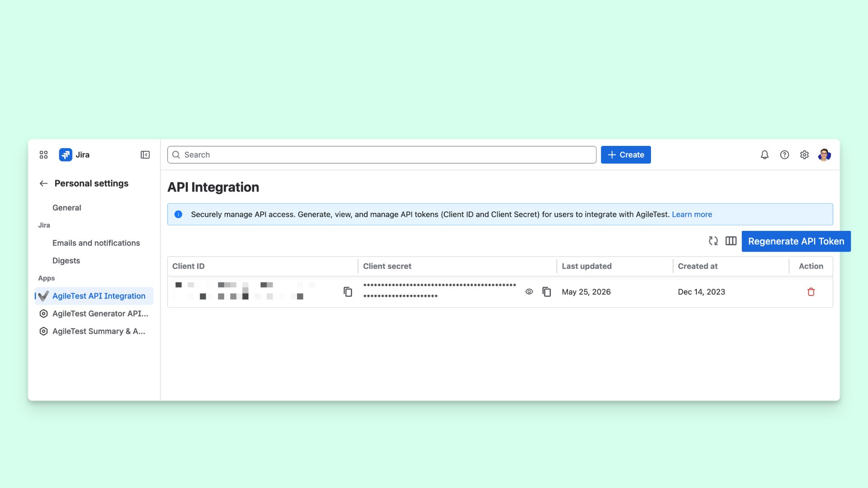This screenshot has height=488, width=868.
Task: Open the user profile avatar
Action: (x=824, y=155)
